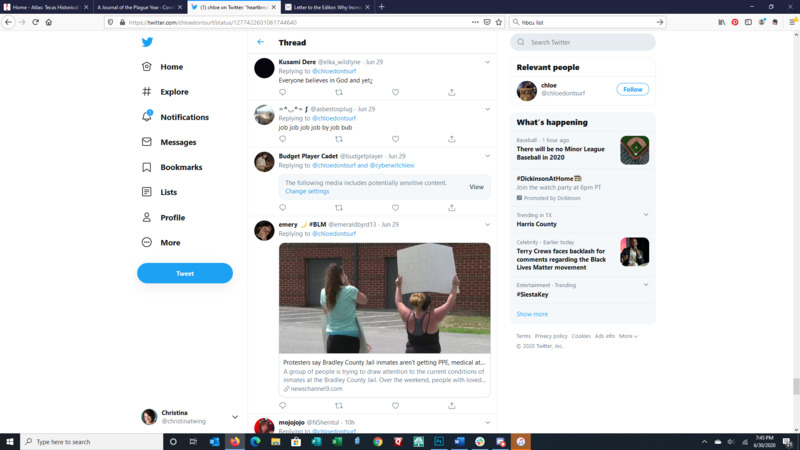Click the Change settings link
The height and width of the screenshot is (450, 800).
pos(307,191)
